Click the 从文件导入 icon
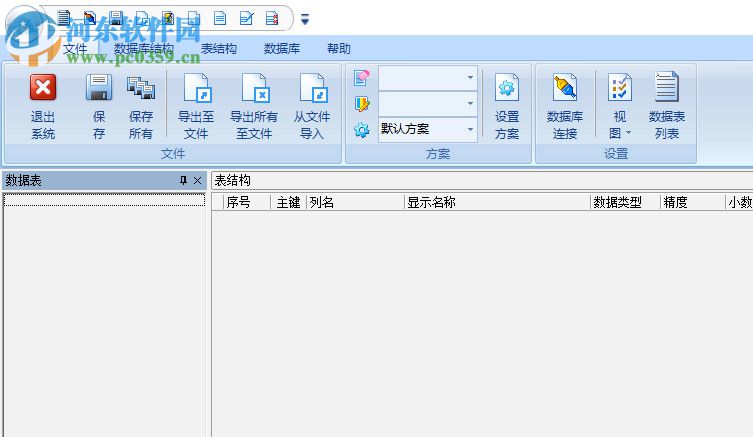Image resolution: width=753 pixels, height=437 pixels. click(x=312, y=88)
